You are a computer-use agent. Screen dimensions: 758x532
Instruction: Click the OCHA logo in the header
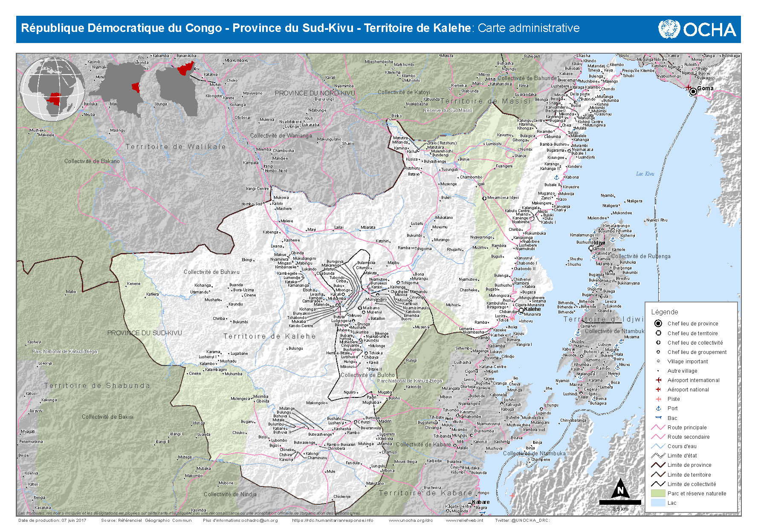point(697,29)
